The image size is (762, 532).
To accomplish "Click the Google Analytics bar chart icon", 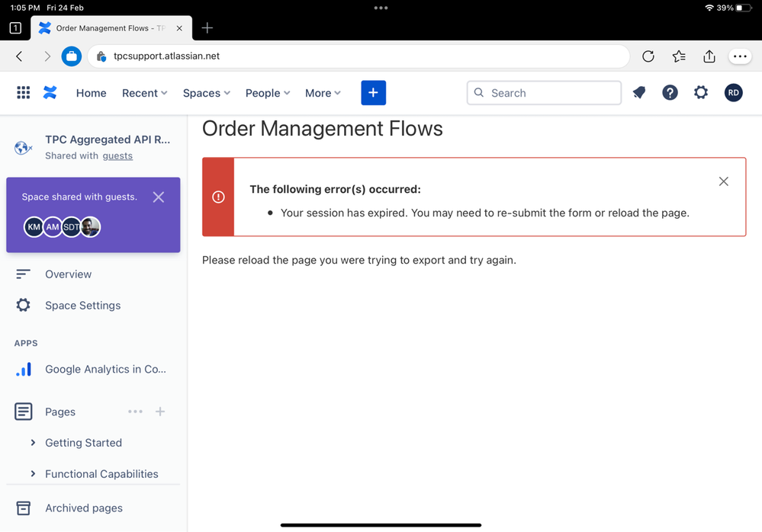I will (24, 369).
